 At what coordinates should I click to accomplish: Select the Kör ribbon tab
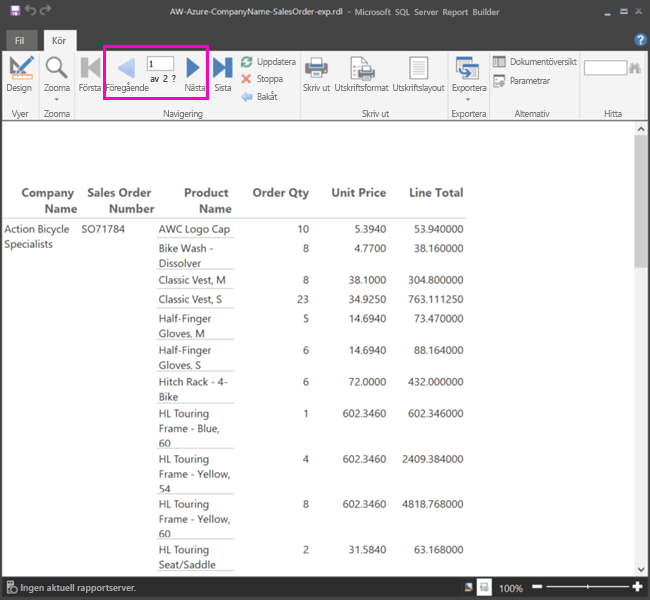59,41
